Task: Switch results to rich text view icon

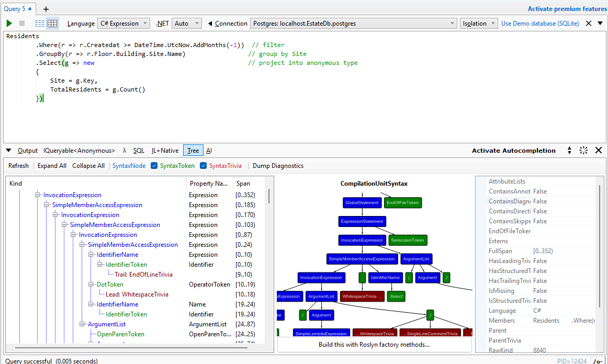Action: click(39, 23)
